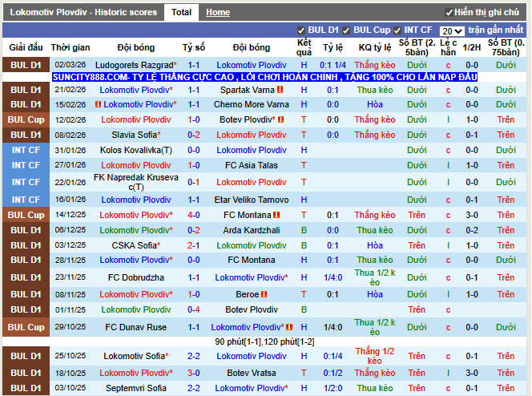This screenshot has height=396, width=532.
Task: Click Thua 1/2 kèo result on 23/11/25 row
Action: point(375,277)
